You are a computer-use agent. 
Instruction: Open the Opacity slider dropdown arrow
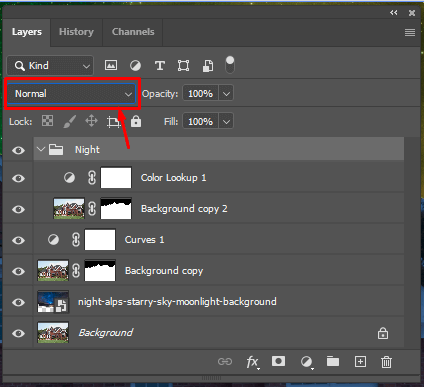point(226,94)
